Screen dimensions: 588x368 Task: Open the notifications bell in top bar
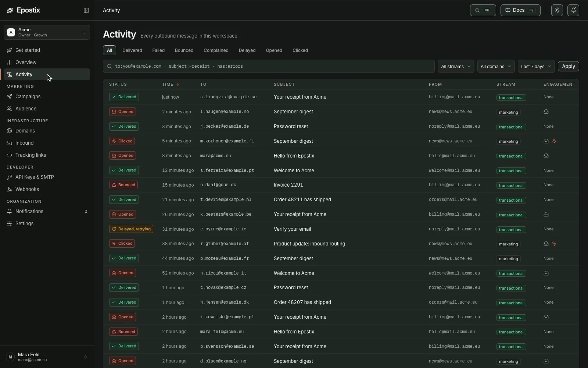click(573, 10)
